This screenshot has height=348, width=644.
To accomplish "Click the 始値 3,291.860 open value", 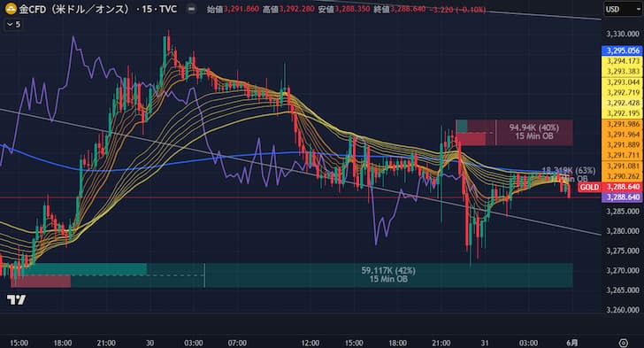I will 233,9.
